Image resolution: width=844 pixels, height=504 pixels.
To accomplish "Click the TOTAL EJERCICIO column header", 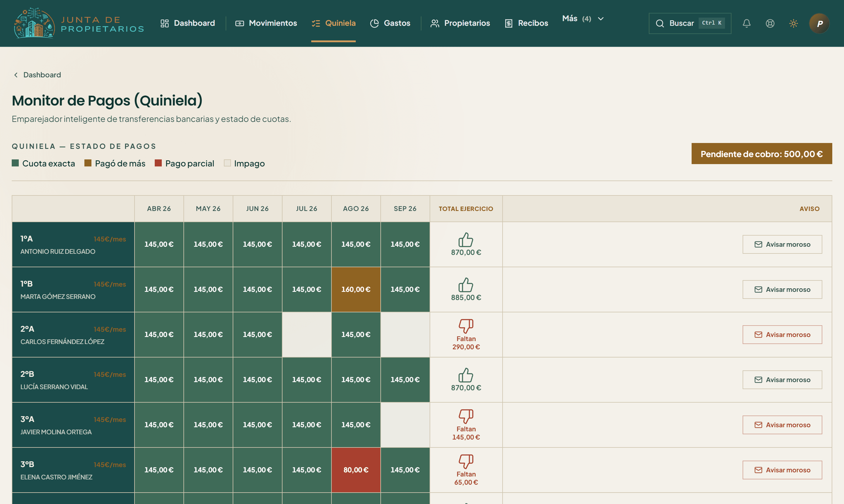I will click(x=466, y=209).
